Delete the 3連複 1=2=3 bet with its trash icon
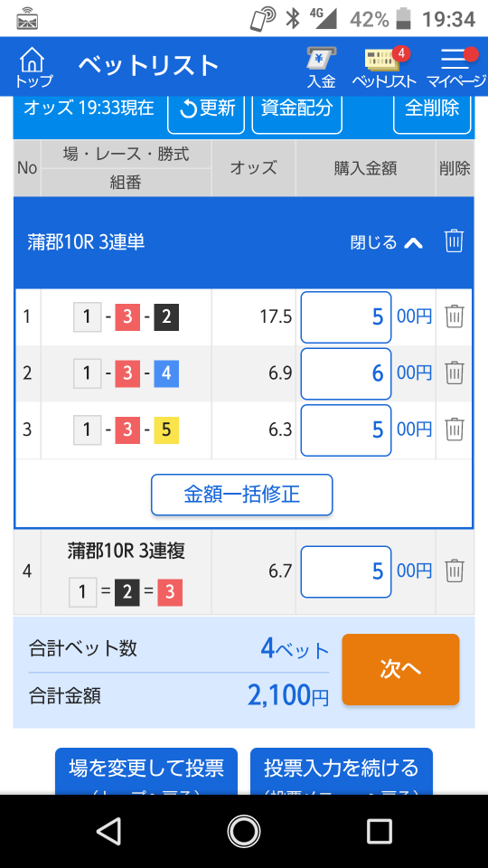 click(x=455, y=571)
